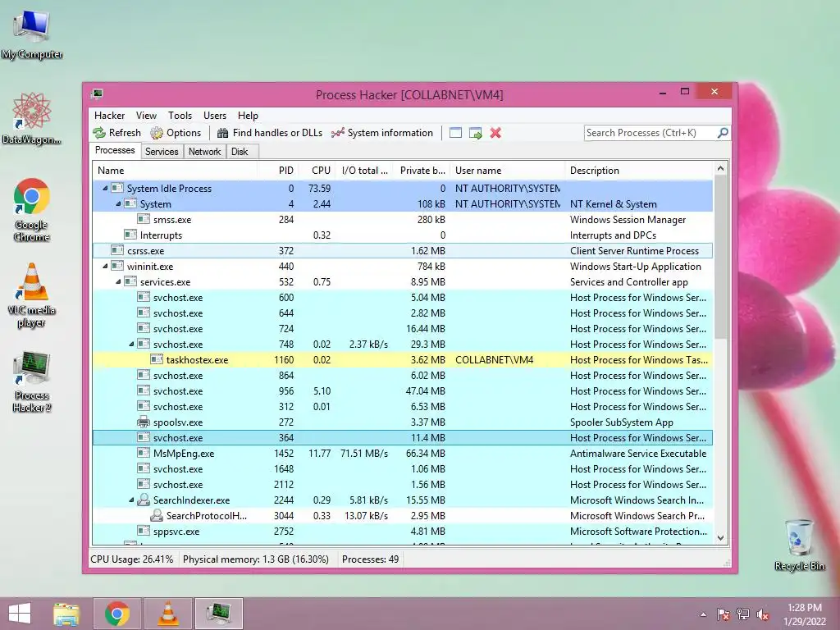Select the csrss.exe process row
This screenshot has height=630, width=840.
click(x=403, y=251)
